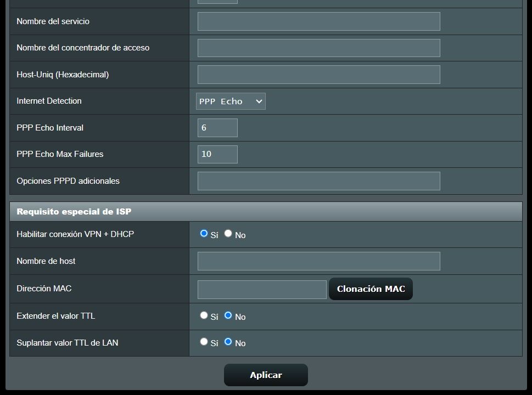
Task: Open the Internet Detection dropdown
Action: coord(231,101)
